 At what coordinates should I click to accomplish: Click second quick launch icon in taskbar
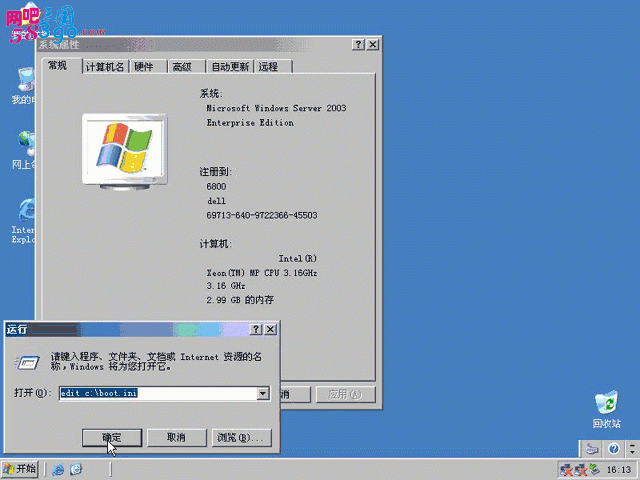tap(76, 469)
